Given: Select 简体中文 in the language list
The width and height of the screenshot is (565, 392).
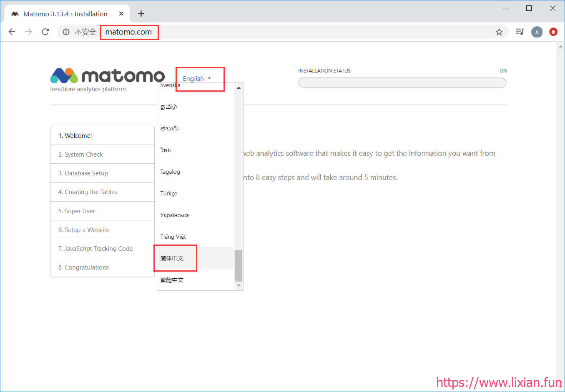Looking at the screenshot, I should pos(196,258).
